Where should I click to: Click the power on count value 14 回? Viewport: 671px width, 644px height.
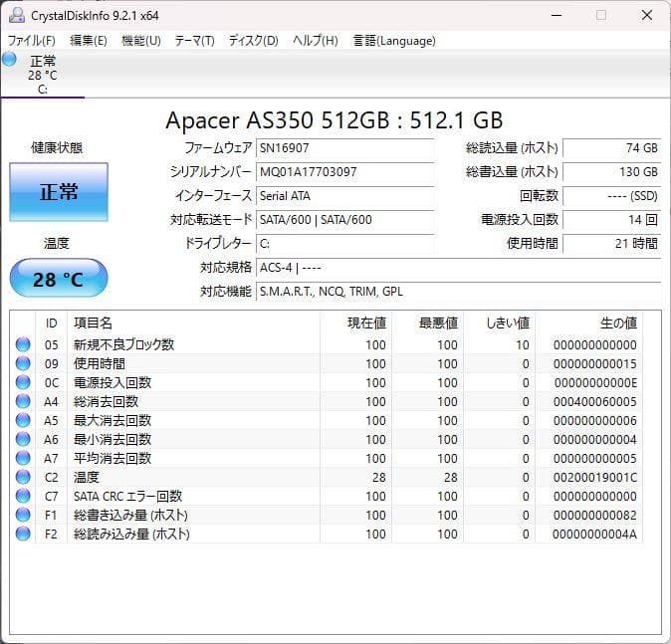[x=612, y=220]
